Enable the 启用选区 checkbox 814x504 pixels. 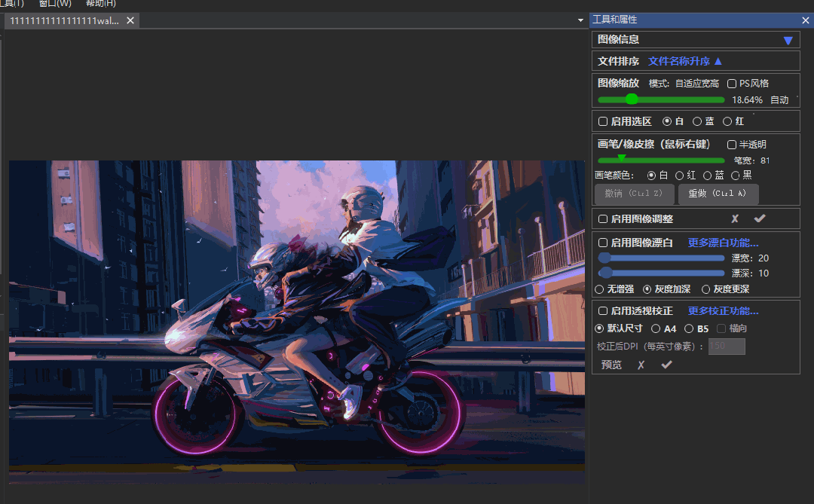tap(603, 121)
